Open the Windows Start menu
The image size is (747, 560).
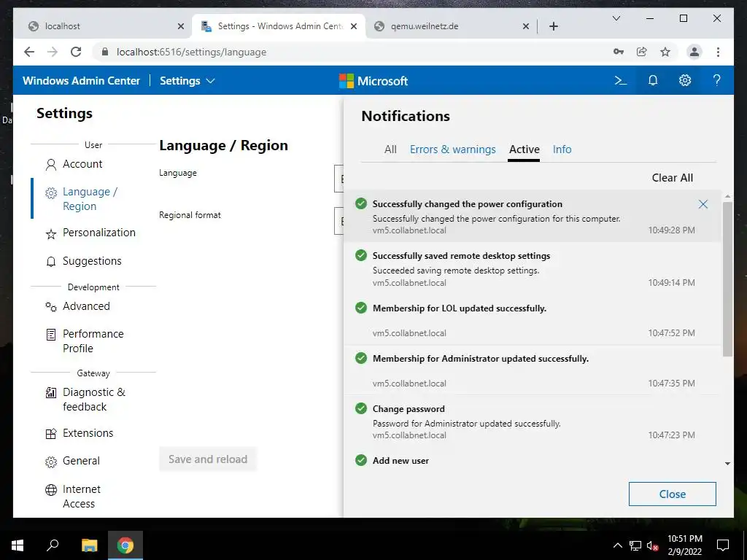pyautogui.click(x=18, y=545)
